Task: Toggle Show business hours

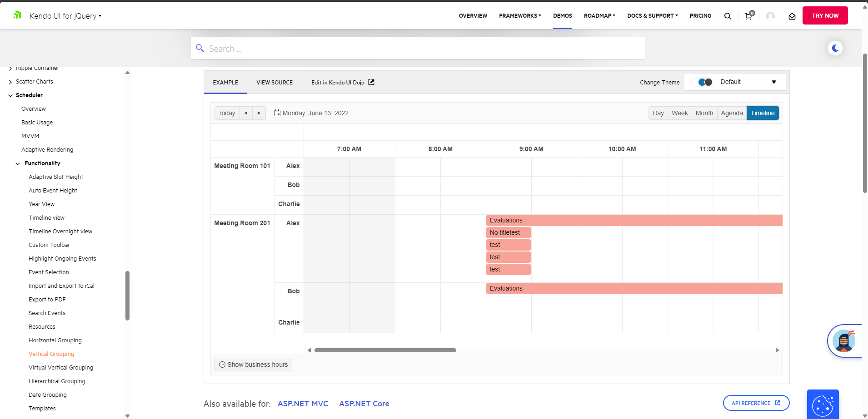Action: pyautogui.click(x=253, y=365)
